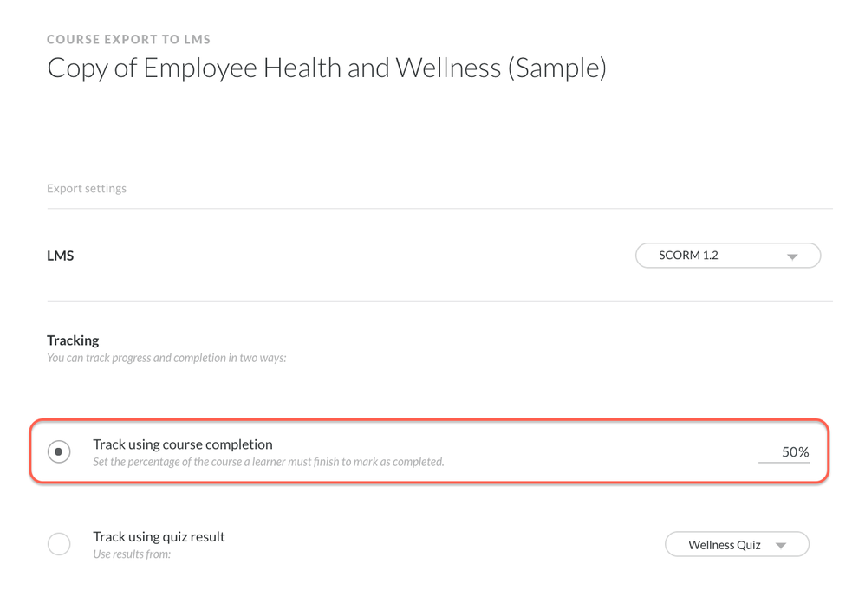Select the quiz result tracking radio button

pos(59,544)
